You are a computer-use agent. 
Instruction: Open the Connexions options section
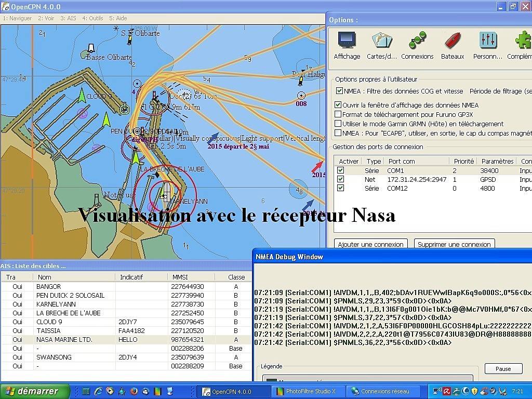[x=417, y=45]
